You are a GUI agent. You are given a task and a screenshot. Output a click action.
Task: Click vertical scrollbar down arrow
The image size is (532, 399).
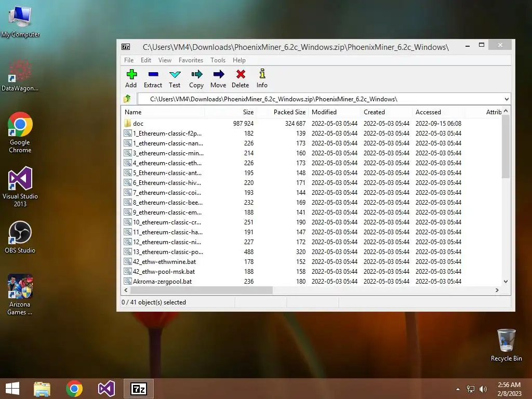coord(506,281)
